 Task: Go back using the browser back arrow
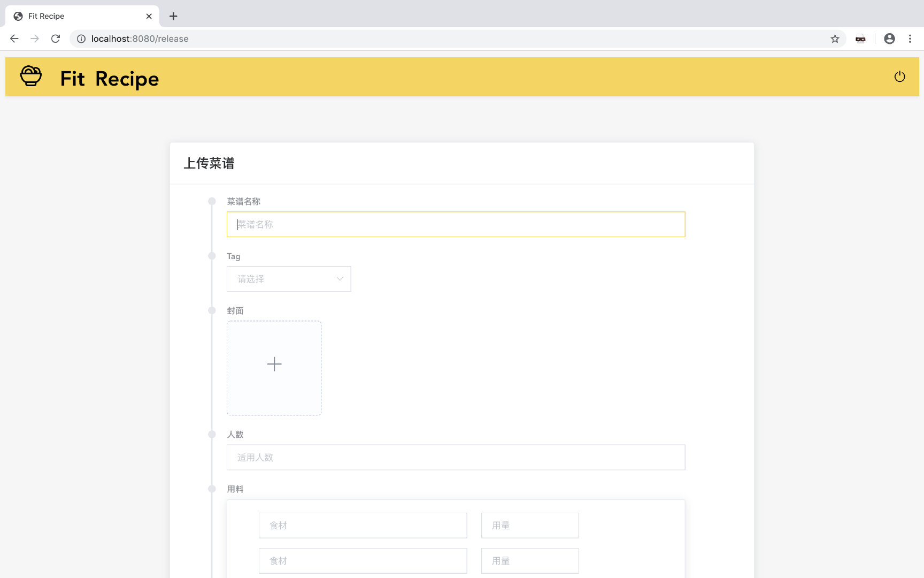[x=14, y=39]
